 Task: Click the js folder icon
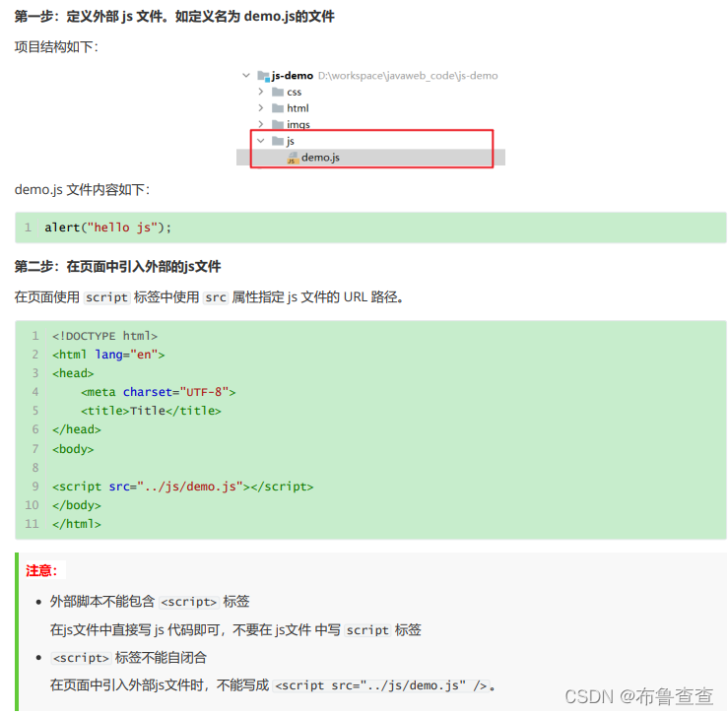click(x=278, y=140)
